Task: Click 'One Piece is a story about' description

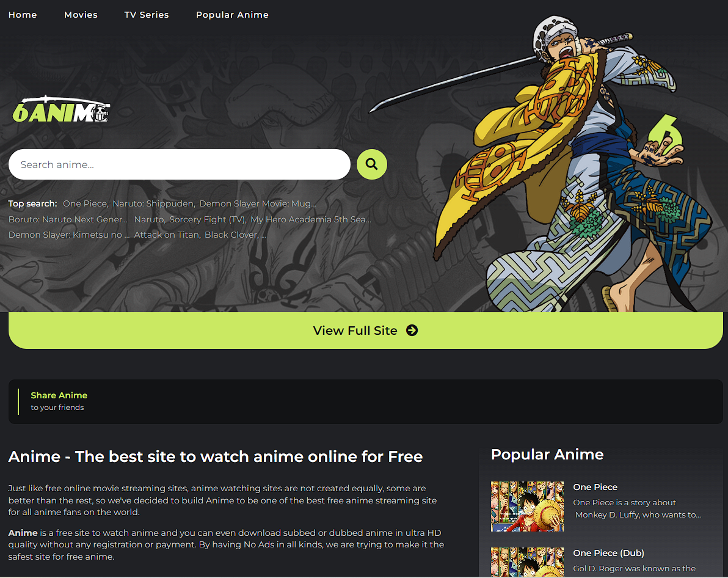Action: click(624, 503)
